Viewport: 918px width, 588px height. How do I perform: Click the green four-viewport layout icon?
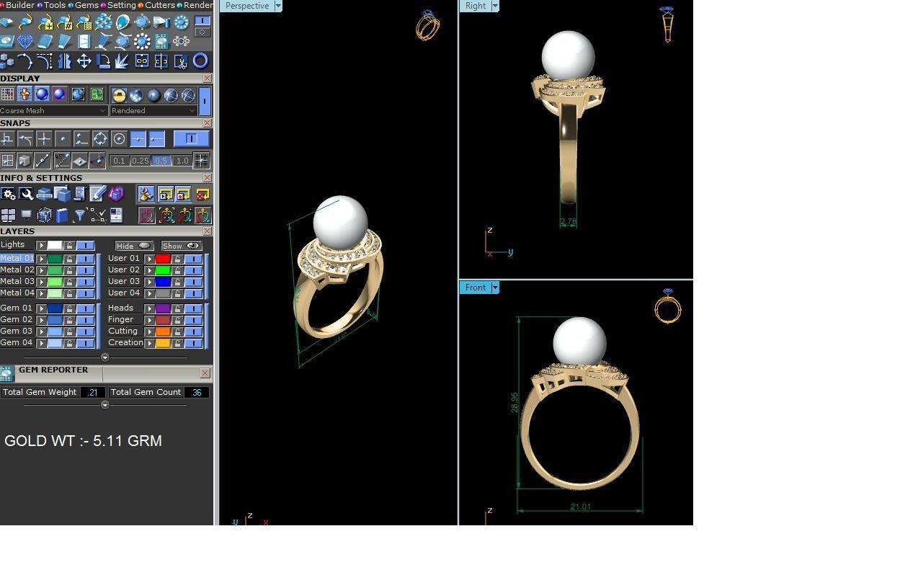coord(97,94)
